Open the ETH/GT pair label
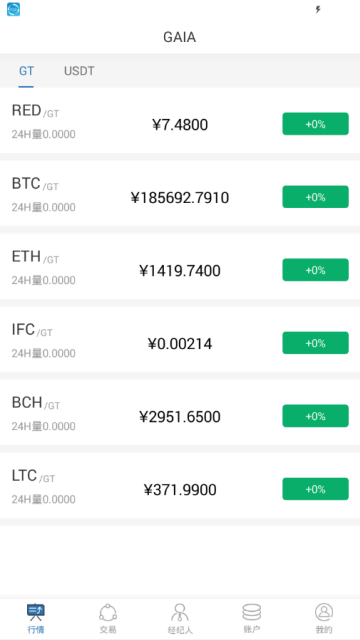Screen dimensions: 360x640 pos(35,257)
